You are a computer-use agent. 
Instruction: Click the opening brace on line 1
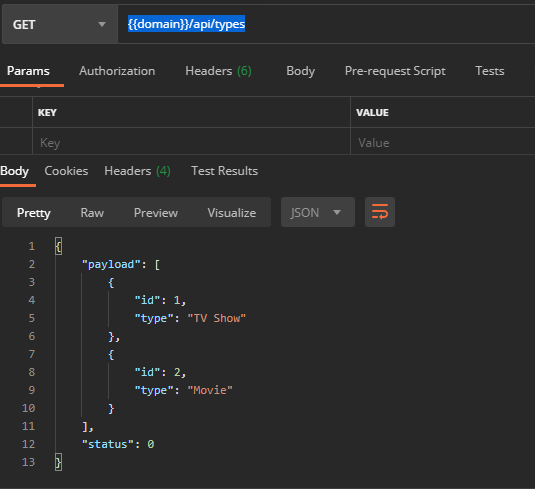pos(58,246)
